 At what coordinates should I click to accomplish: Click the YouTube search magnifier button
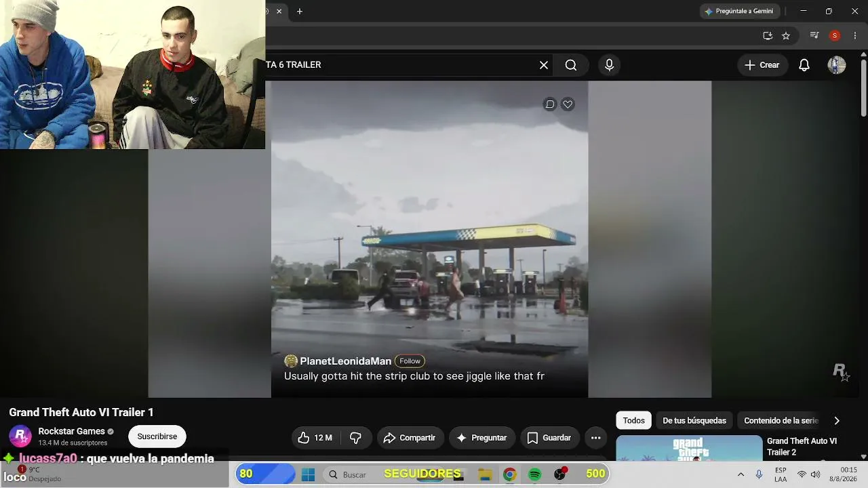pyautogui.click(x=571, y=65)
